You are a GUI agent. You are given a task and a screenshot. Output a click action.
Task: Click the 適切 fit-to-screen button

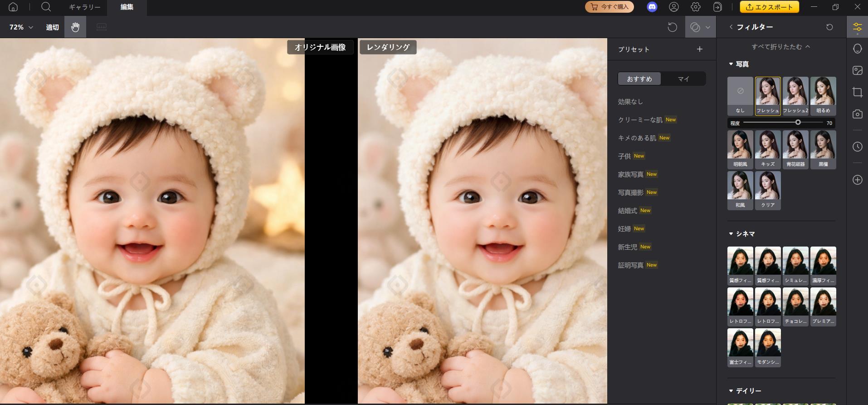53,27
